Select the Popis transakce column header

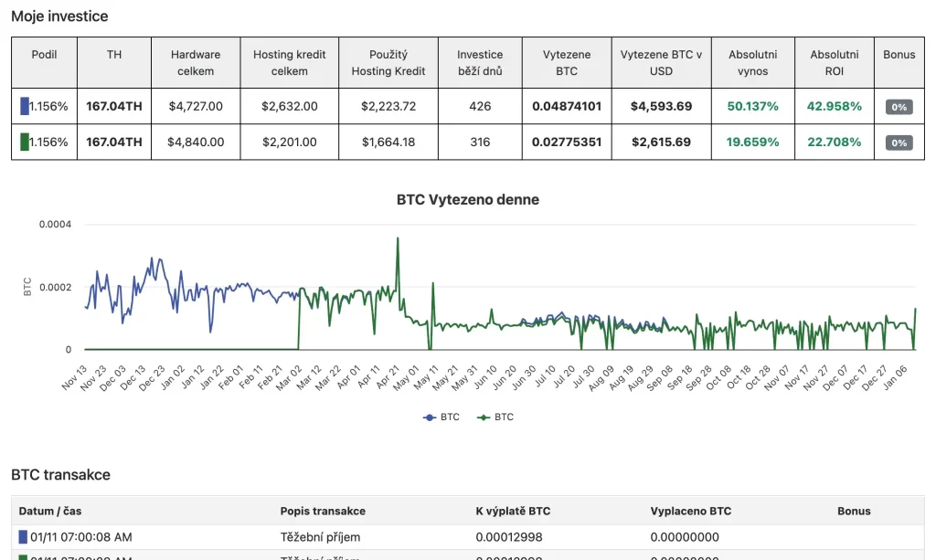pyautogui.click(x=323, y=511)
